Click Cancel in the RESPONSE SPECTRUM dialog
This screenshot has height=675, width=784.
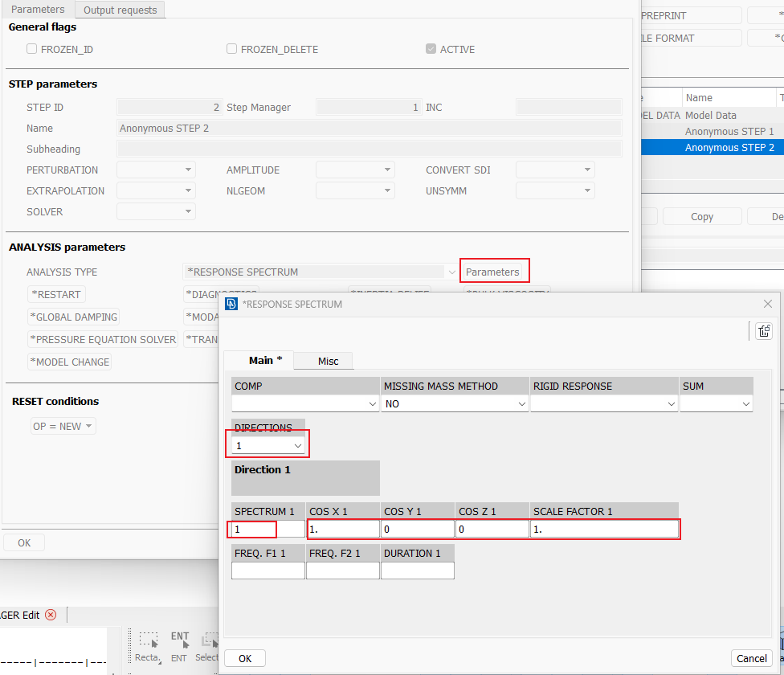tap(752, 658)
